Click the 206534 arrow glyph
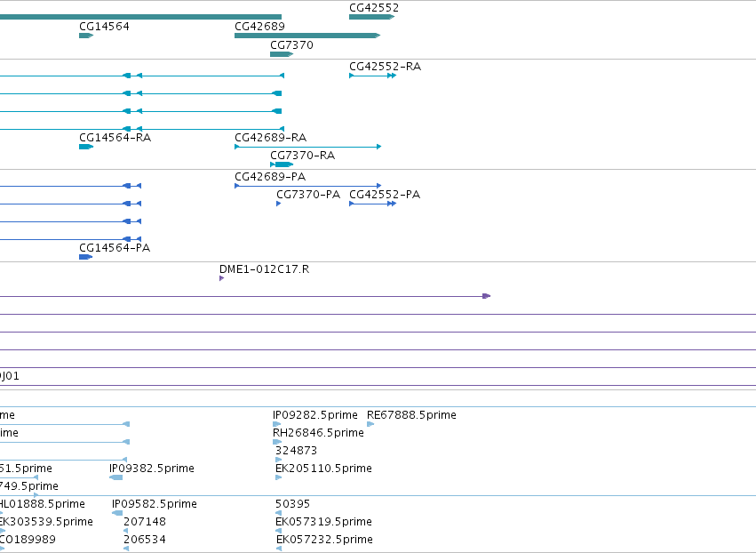The height and width of the screenshot is (553, 756). 126,549
